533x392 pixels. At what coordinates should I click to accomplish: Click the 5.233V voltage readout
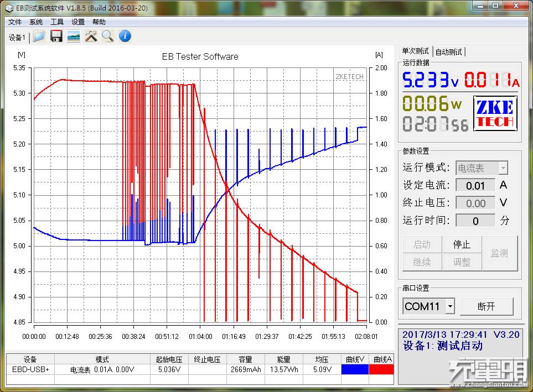point(431,80)
